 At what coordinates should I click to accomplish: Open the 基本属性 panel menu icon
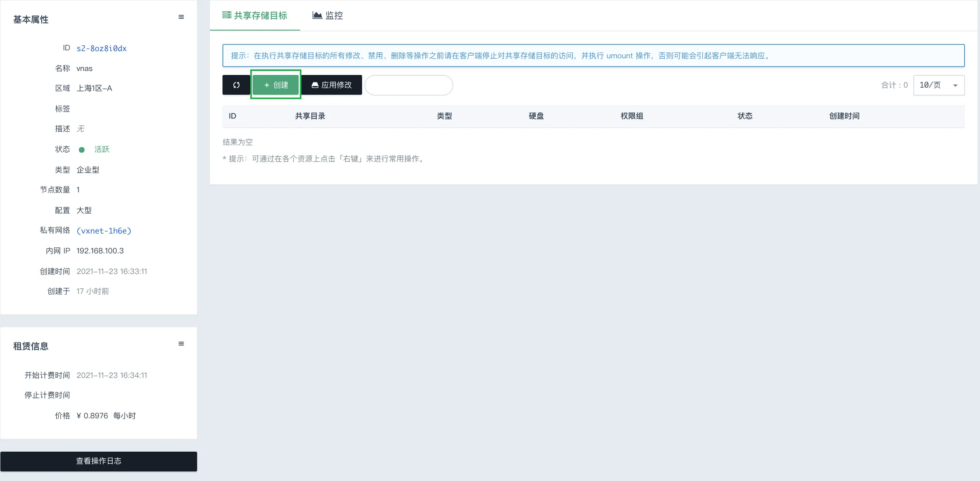pyautogui.click(x=181, y=17)
